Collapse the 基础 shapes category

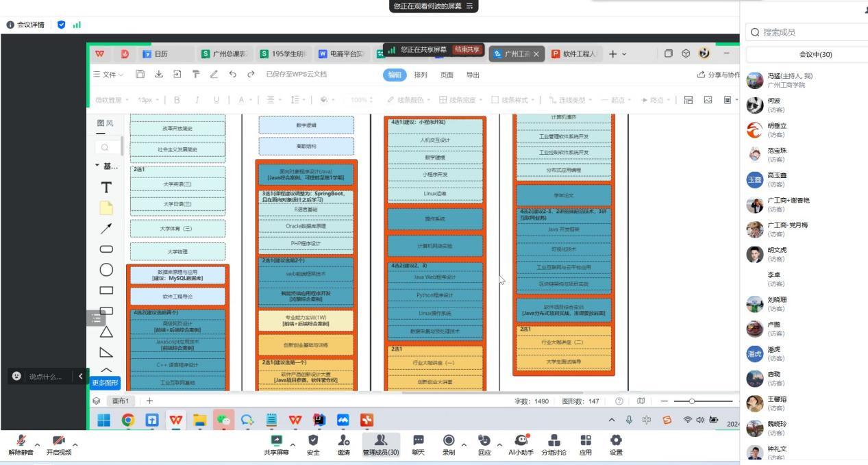pos(97,166)
